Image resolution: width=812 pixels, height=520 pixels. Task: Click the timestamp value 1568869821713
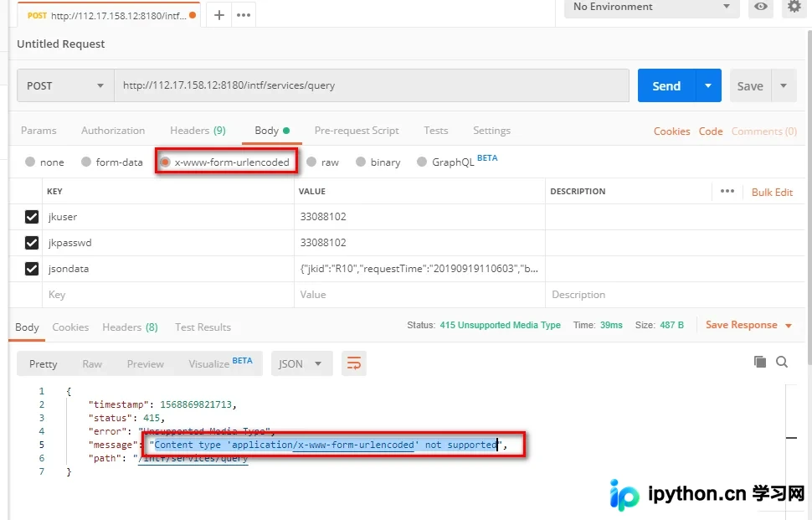coord(196,404)
